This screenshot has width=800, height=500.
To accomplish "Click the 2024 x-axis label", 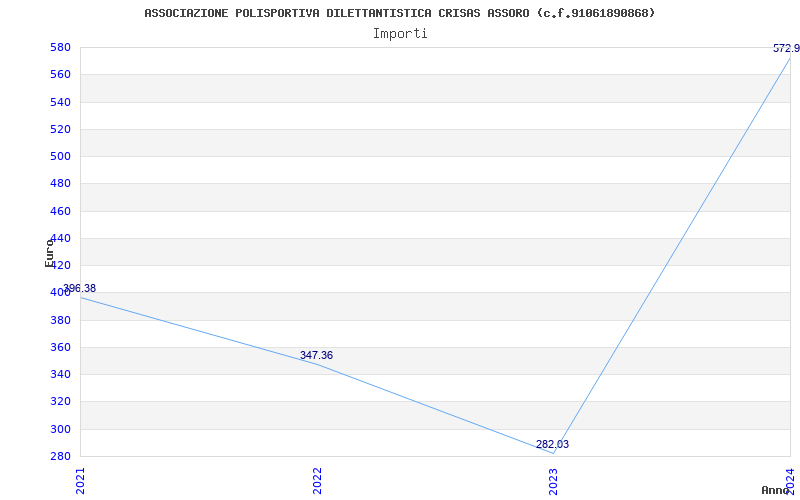I will pos(790,481).
